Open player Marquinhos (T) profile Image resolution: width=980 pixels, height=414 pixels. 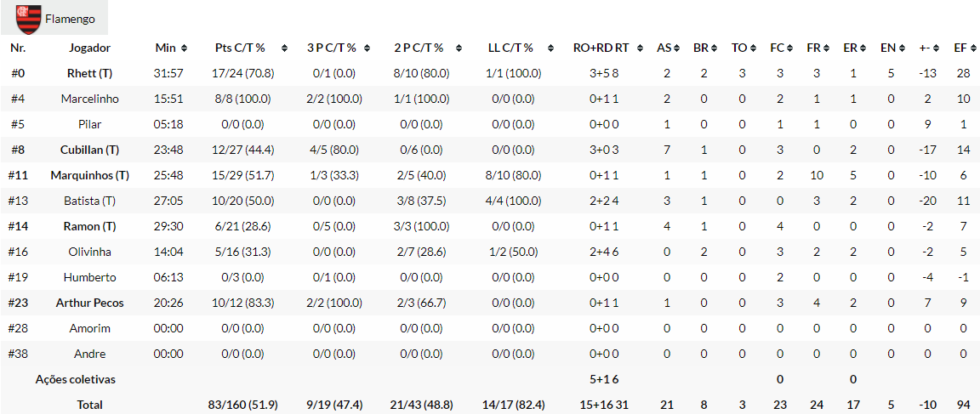(x=89, y=175)
